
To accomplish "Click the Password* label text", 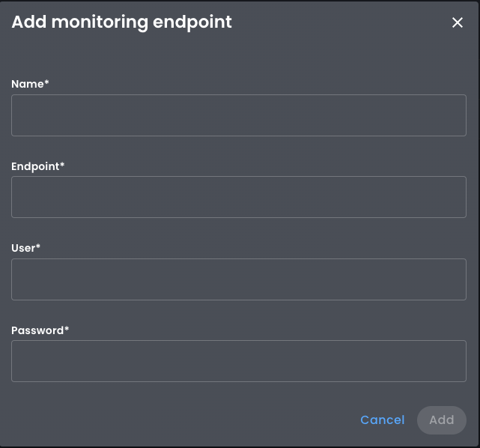I will coord(40,330).
